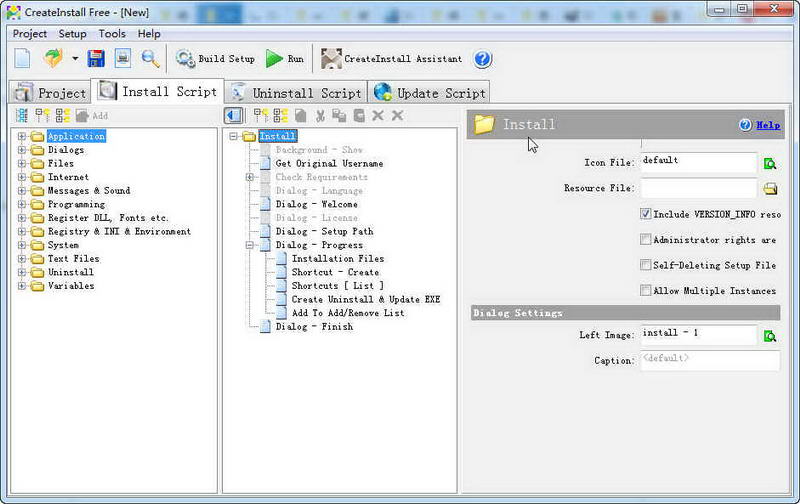The width and height of the screenshot is (800, 504).
Task: Click the Paste icon in script toolbar
Action: 359,116
